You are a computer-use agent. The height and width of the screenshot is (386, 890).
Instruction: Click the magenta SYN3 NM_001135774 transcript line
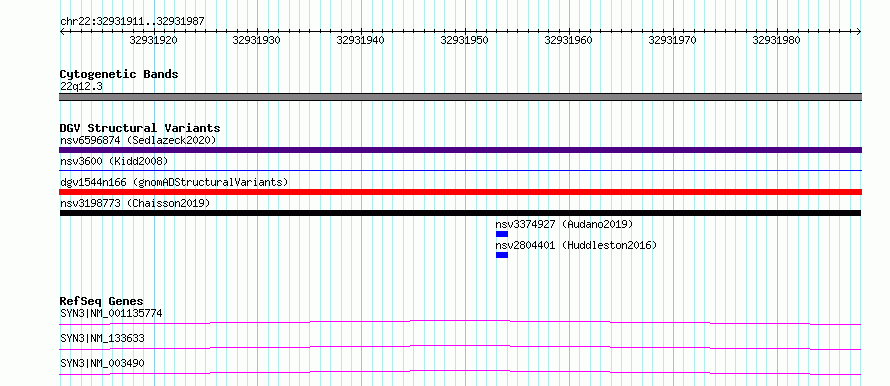point(460,322)
